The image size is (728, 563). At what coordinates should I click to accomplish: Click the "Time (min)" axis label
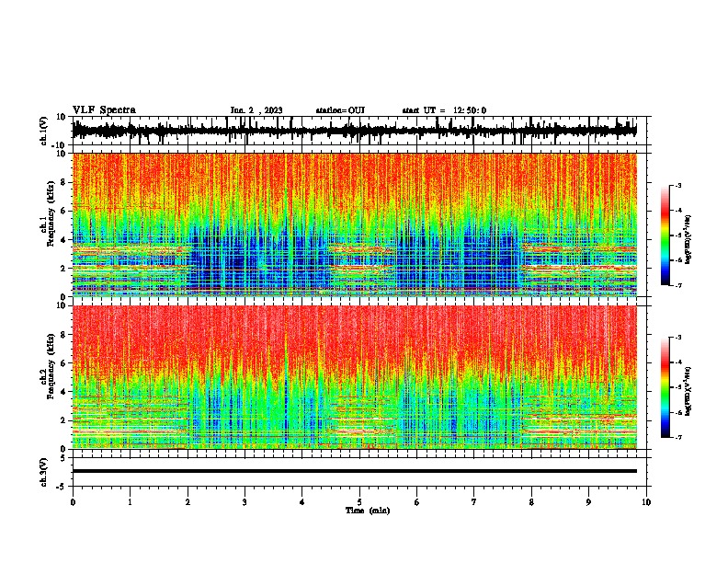pos(368,511)
